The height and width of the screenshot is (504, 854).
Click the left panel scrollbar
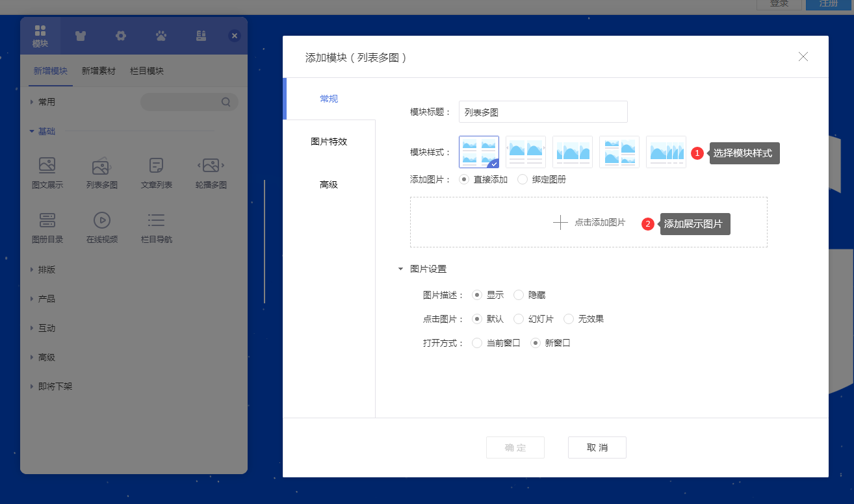(x=265, y=242)
